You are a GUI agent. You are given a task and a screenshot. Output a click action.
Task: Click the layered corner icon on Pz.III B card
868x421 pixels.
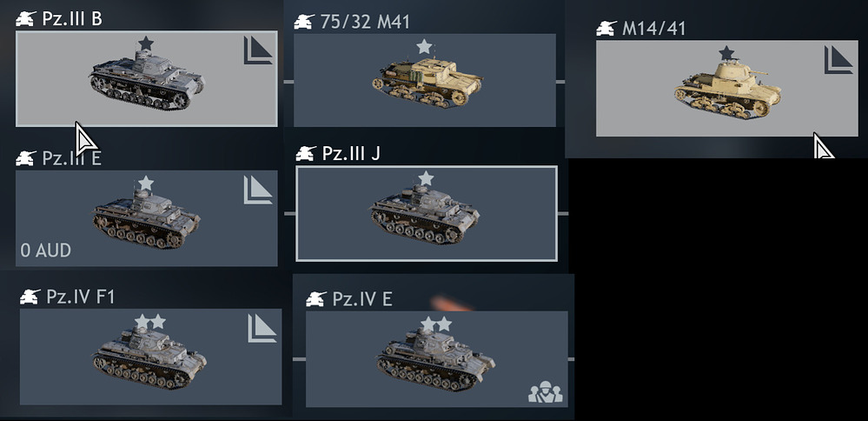[258, 50]
